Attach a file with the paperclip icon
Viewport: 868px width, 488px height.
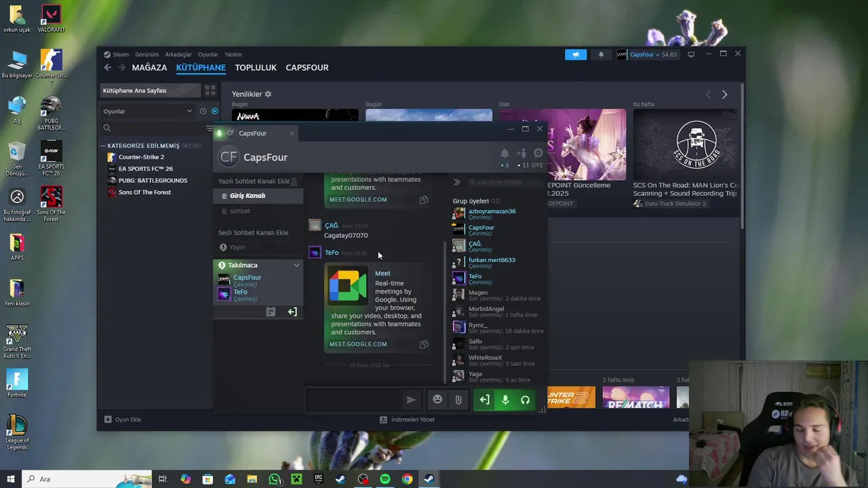(x=458, y=400)
